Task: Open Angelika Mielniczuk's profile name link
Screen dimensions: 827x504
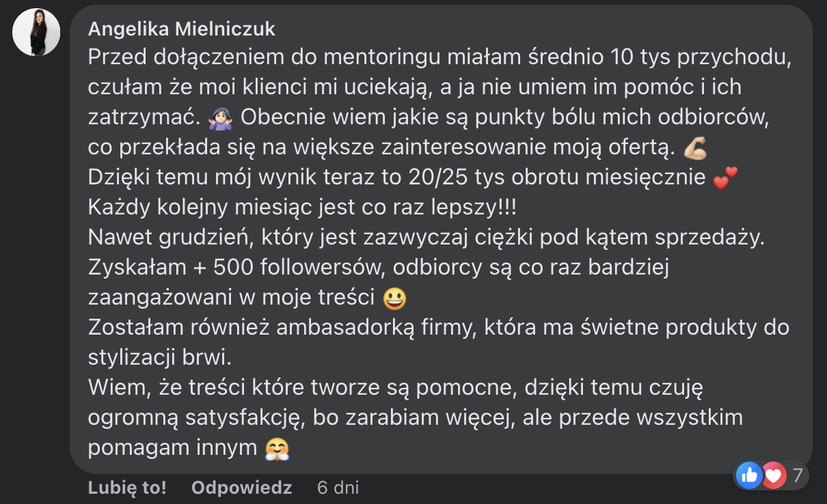Action: point(181,29)
